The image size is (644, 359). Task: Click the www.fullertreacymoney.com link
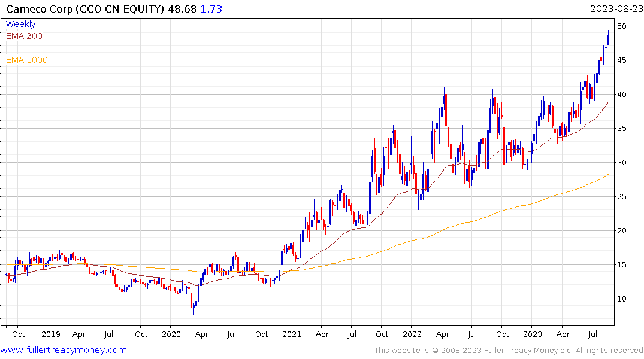64,350
